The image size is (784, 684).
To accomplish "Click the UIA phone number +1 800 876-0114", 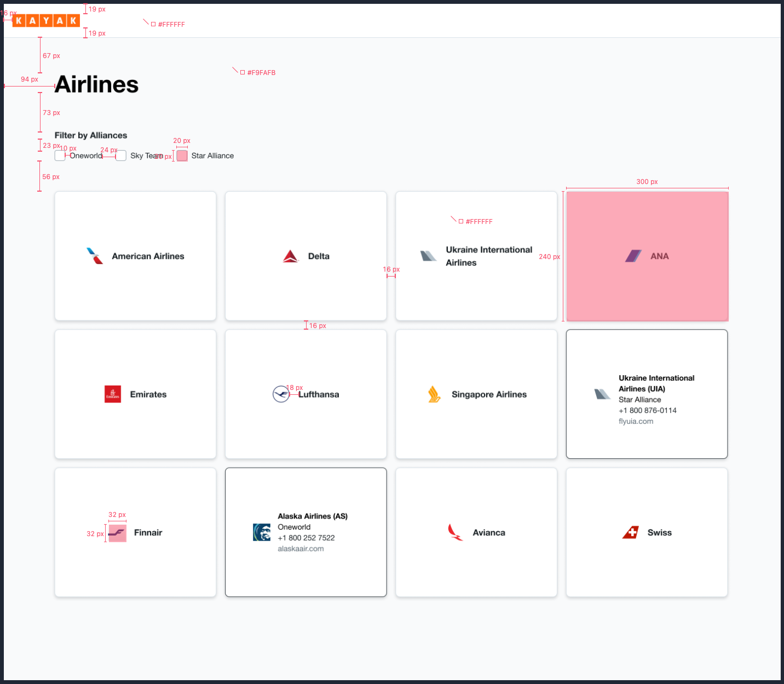I will click(x=648, y=410).
